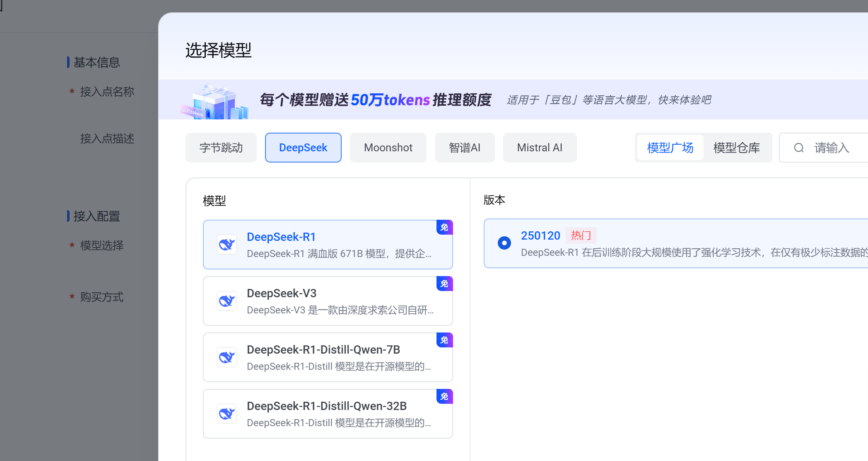Click the 选择模型 dialog title

point(218,50)
